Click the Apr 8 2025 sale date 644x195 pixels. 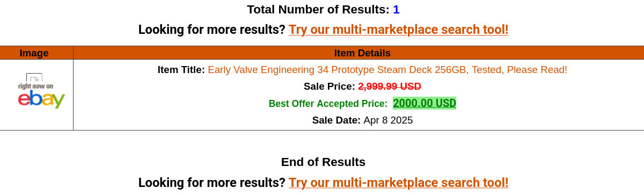(x=388, y=120)
